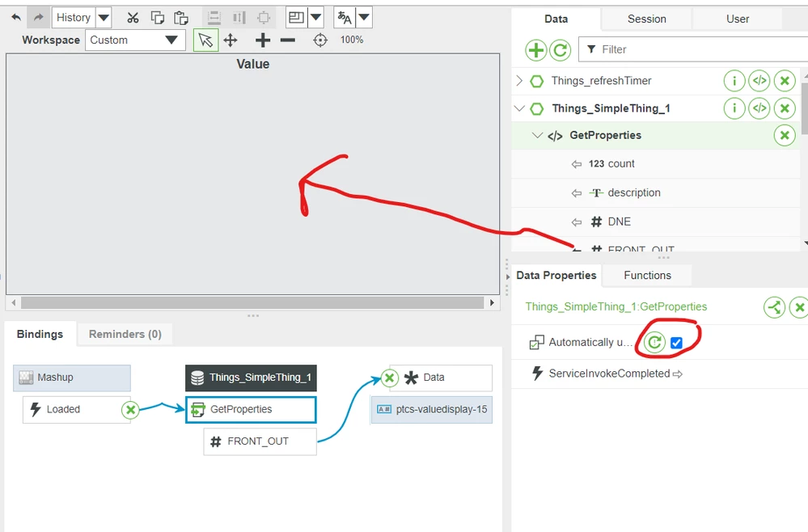Select the pointer selection tool
This screenshot has width=808, height=532.
[205, 40]
